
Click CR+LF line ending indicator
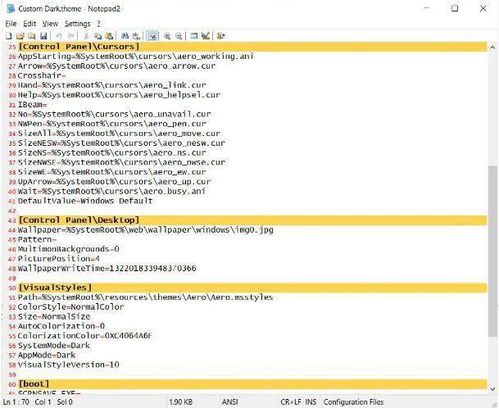point(291,402)
